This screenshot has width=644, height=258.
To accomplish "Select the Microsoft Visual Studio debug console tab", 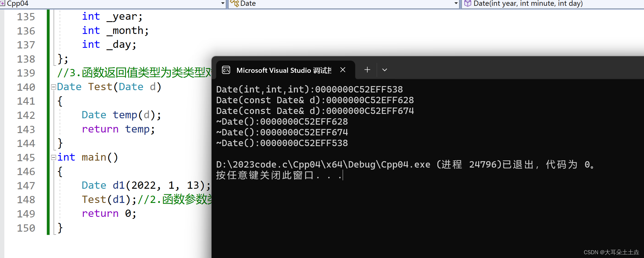I will click(x=286, y=70).
